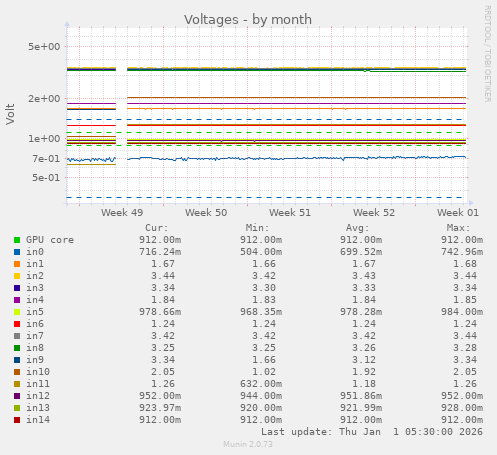This screenshot has height=455, width=497.
Task: Click the 'Week 01' axis label
Action: (458, 213)
